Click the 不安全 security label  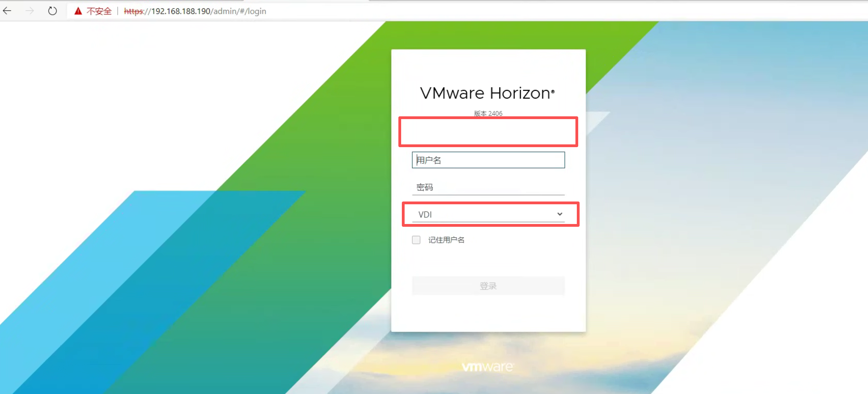[99, 11]
